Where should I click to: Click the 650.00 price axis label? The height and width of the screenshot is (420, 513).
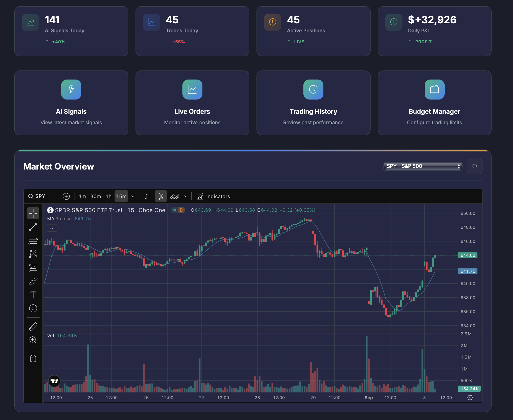468,213
